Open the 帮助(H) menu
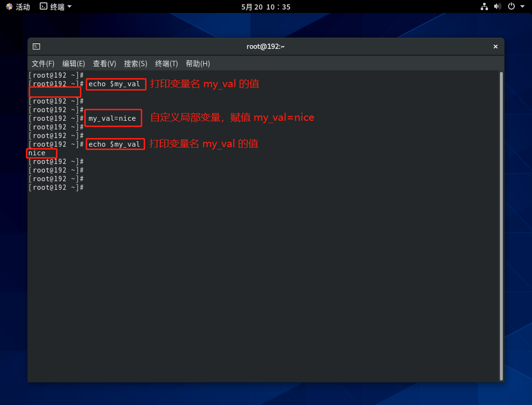Image resolution: width=532 pixels, height=405 pixels. pos(198,64)
